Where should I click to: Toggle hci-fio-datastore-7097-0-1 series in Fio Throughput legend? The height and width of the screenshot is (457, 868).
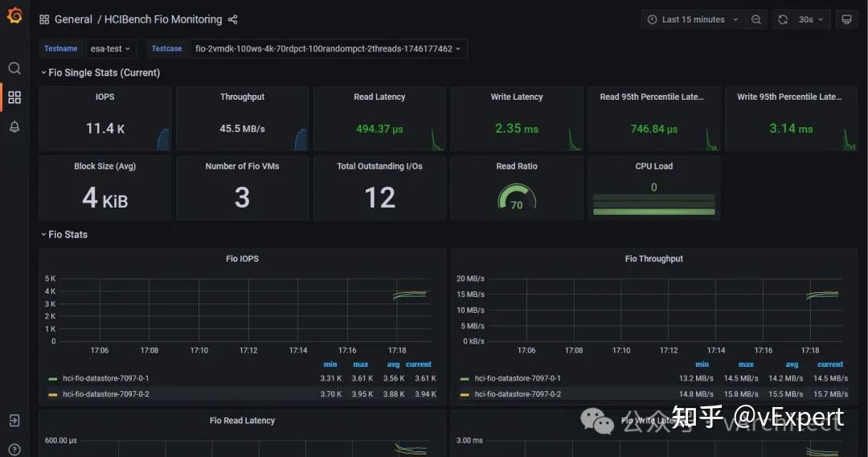click(518, 378)
